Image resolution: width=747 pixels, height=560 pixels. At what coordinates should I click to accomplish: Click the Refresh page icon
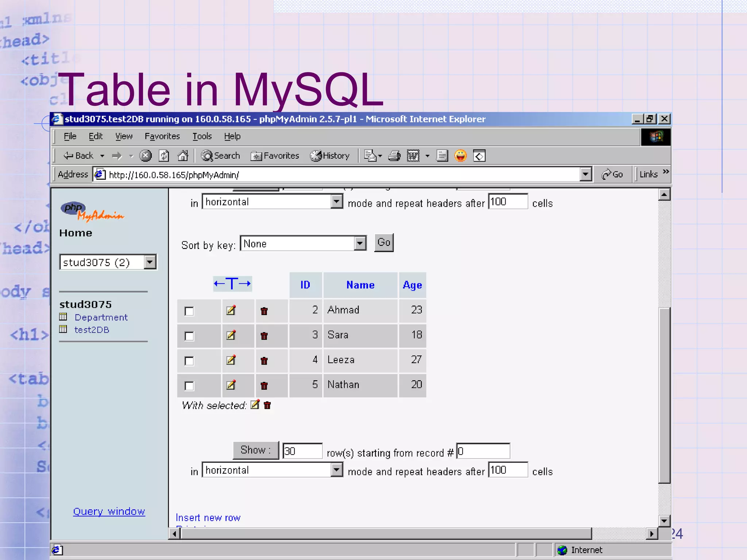164,156
